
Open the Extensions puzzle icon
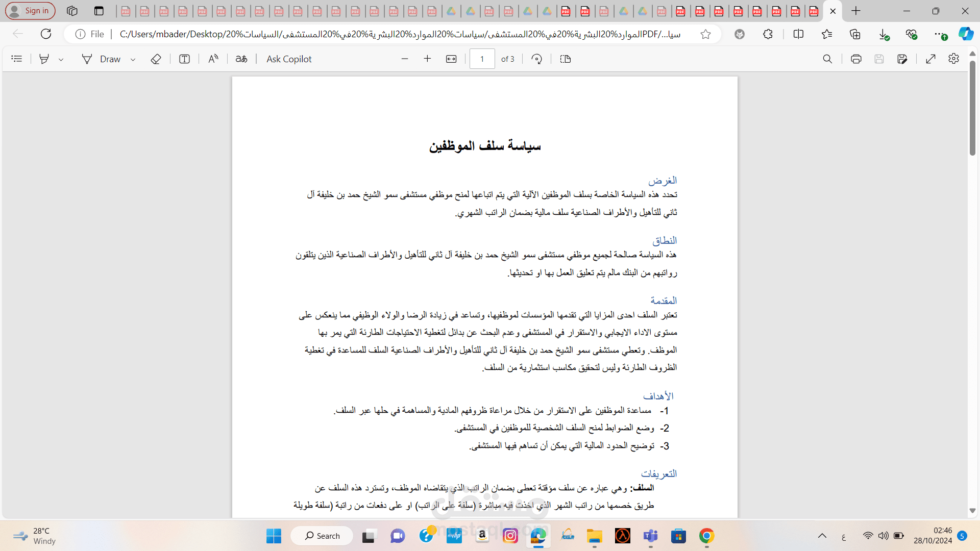(768, 34)
